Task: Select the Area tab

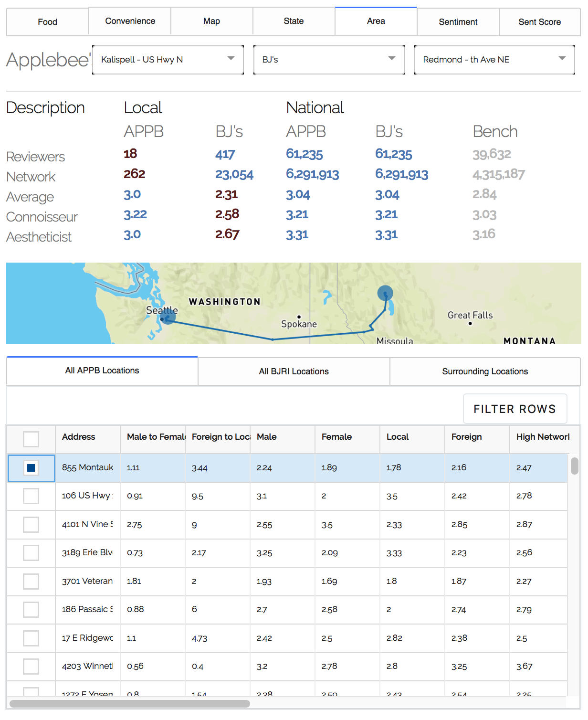Action: click(x=376, y=21)
